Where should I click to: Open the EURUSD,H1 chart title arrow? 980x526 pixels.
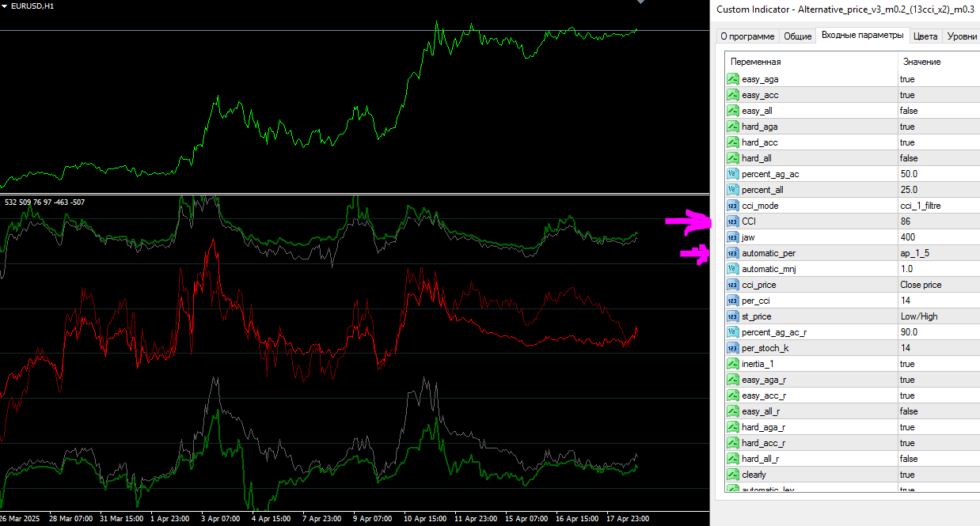pyautogui.click(x=4, y=6)
